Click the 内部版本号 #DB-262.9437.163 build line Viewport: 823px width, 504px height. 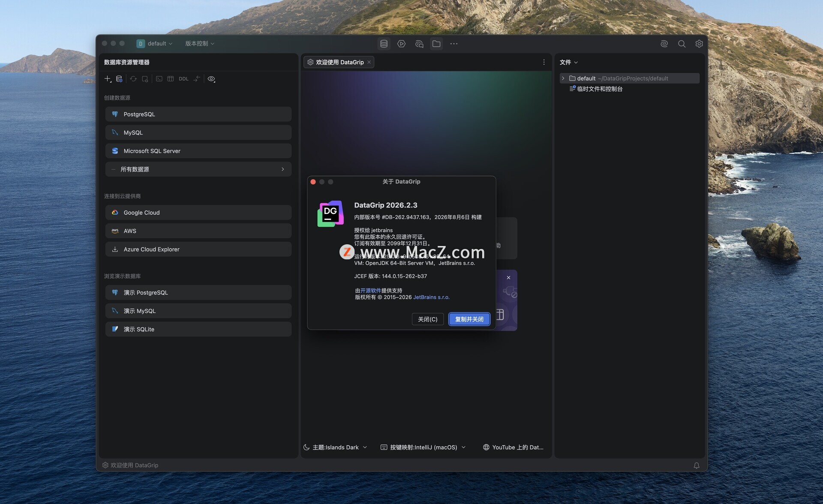pos(418,217)
